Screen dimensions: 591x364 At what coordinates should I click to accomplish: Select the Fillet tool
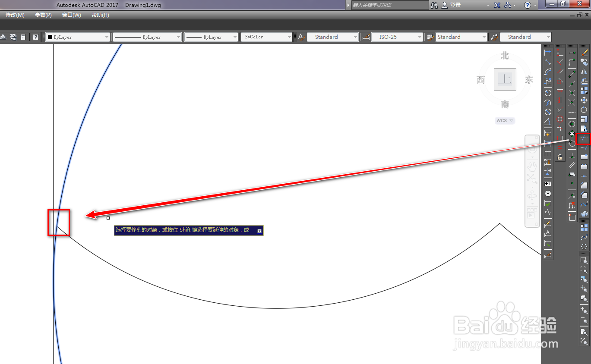[584, 195]
